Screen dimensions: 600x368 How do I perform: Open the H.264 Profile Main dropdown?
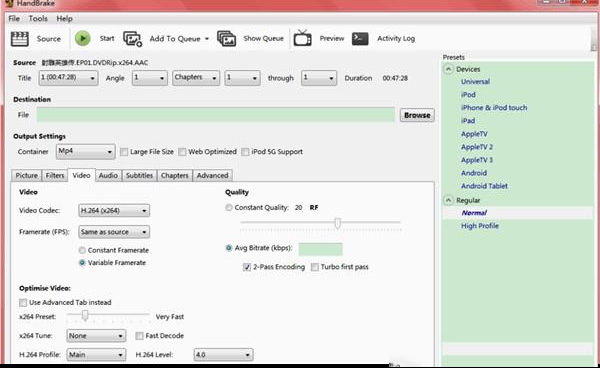click(96, 355)
